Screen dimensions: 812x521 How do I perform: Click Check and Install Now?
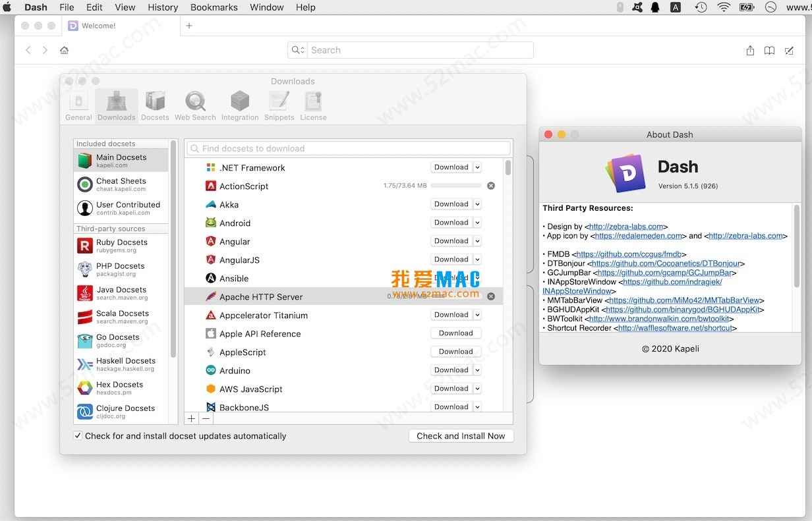point(461,436)
